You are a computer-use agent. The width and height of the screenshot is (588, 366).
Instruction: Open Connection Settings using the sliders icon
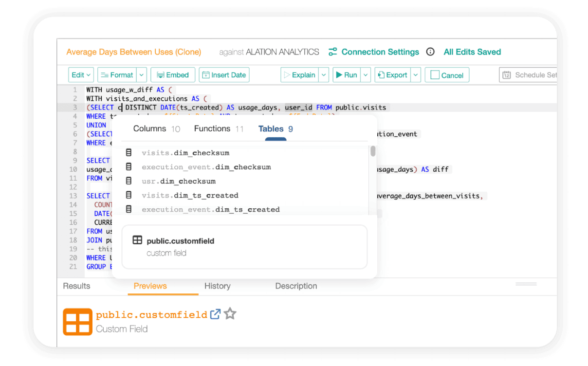[x=333, y=52]
